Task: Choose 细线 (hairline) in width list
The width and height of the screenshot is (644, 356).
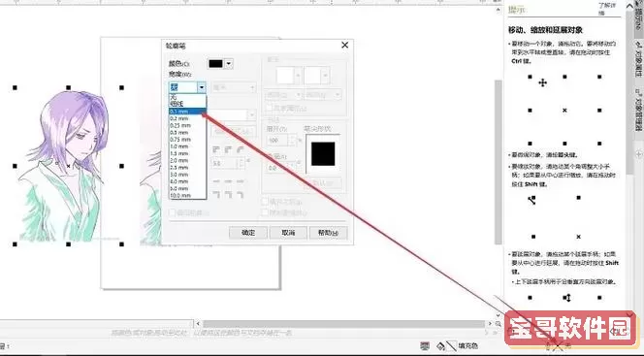Action: tap(187, 105)
